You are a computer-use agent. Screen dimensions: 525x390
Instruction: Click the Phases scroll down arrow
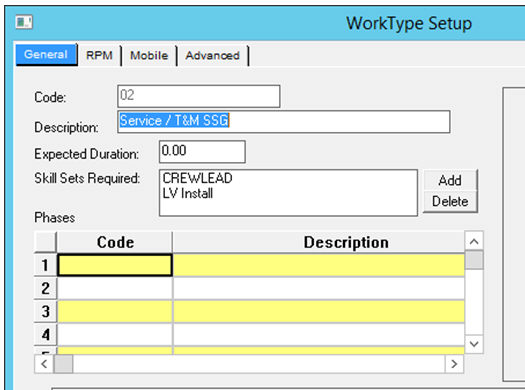(x=474, y=344)
